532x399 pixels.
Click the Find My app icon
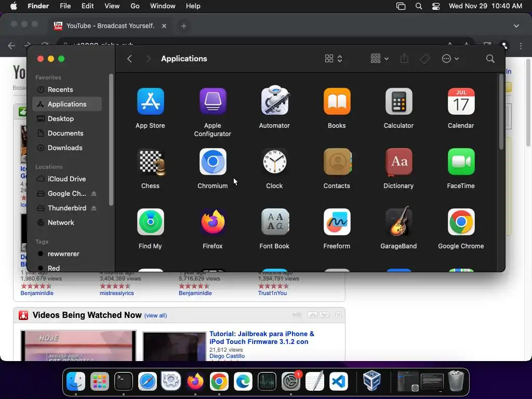pos(150,222)
